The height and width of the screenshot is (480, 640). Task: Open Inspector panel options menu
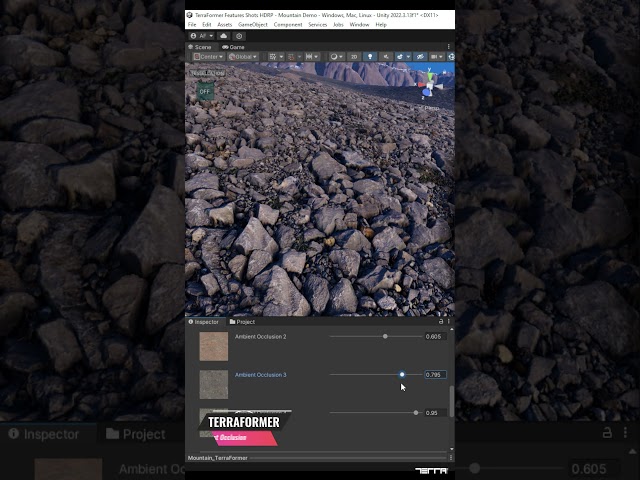[x=449, y=321]
